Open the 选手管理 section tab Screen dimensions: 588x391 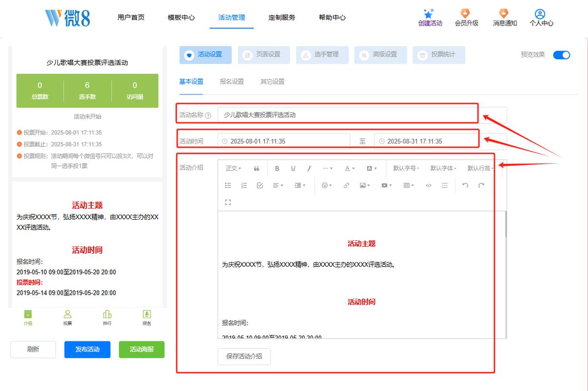pyautogui.click(x=322, y=55)
